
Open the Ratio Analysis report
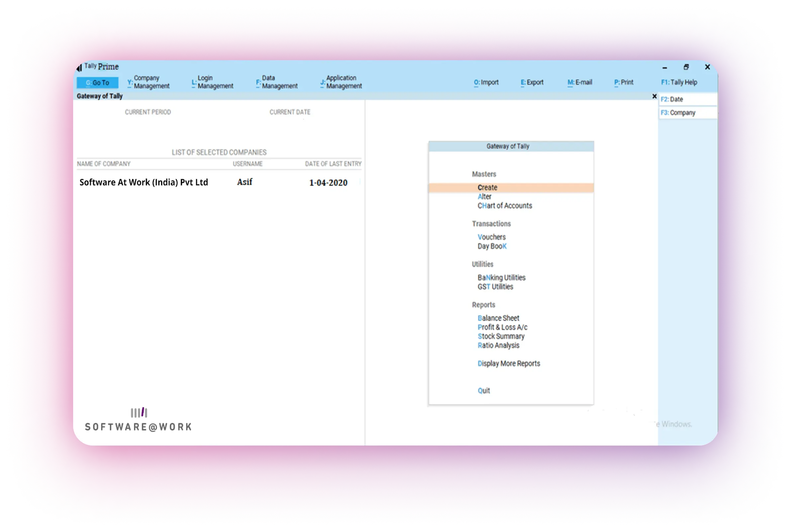498,345
